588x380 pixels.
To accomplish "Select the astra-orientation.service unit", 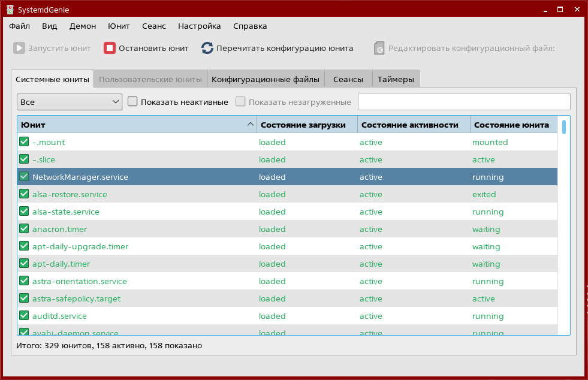I will [80, 281].
